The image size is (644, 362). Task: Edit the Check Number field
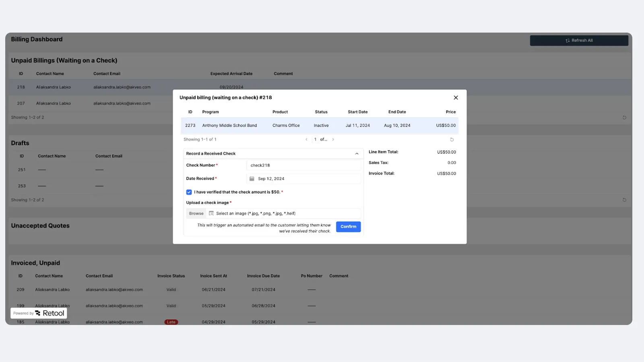(303, 165)
